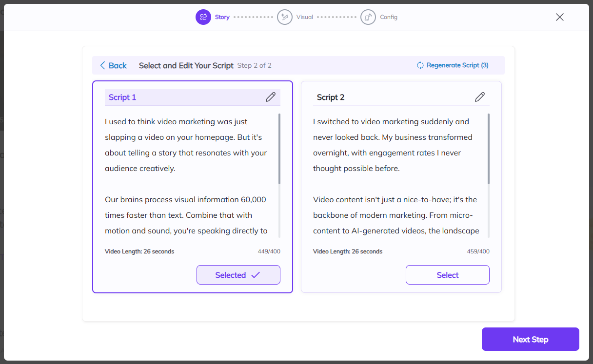Viewport: 593px width, 364px height.
Task: Click the 'Step 2 of 2' text
Action: (x=255, y=65)
